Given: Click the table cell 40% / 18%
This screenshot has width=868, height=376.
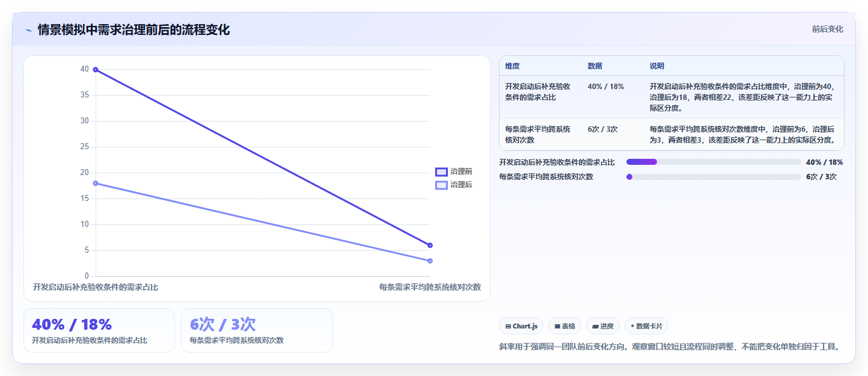Looking at the screenshot, I should pos(606,87).
